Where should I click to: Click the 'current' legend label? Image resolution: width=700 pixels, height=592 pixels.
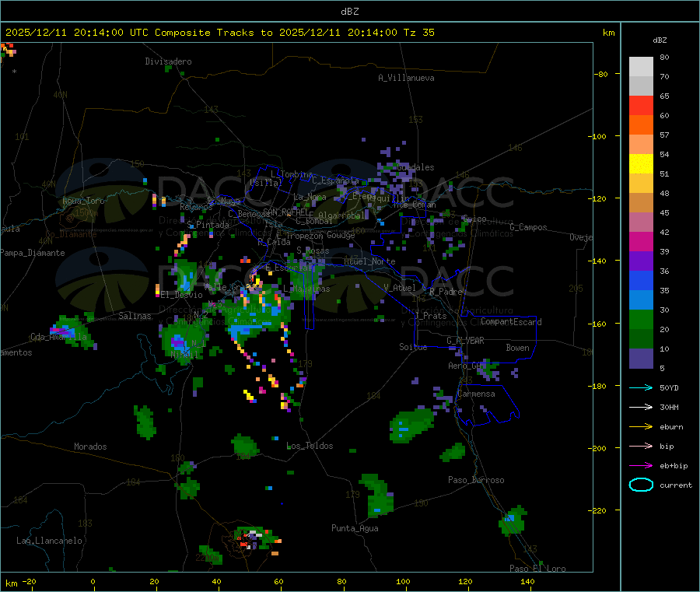(x=676, y=485)
